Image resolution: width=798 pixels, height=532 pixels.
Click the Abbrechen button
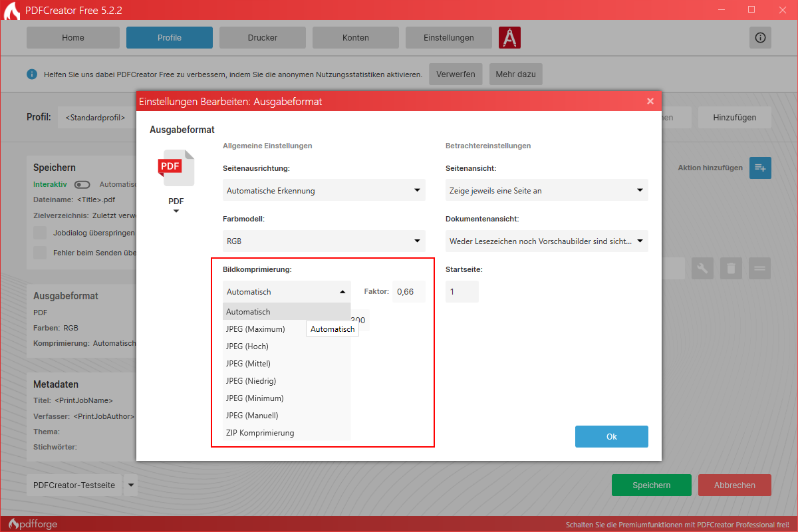tap(735, 485)
